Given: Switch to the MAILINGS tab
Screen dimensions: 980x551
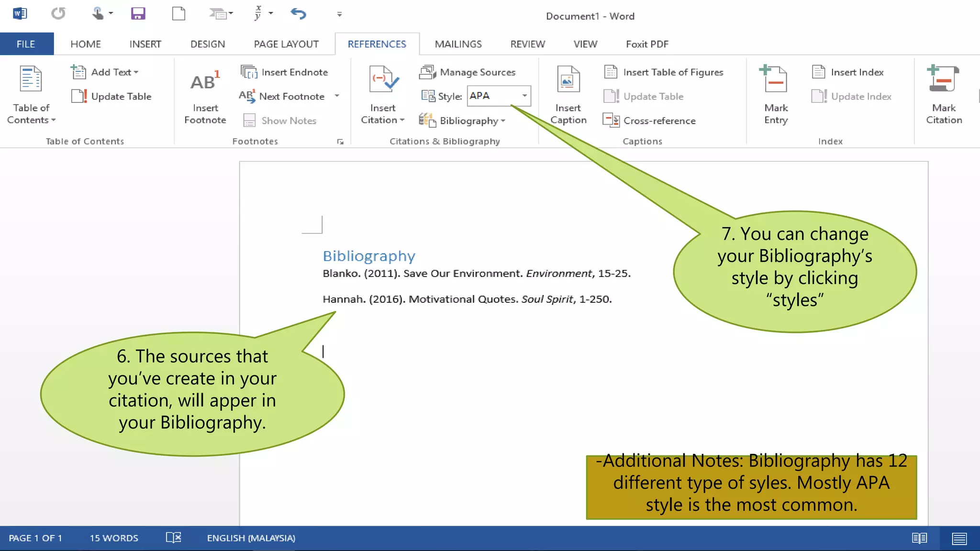Looking at the screenshot, I should click(458, 44).
